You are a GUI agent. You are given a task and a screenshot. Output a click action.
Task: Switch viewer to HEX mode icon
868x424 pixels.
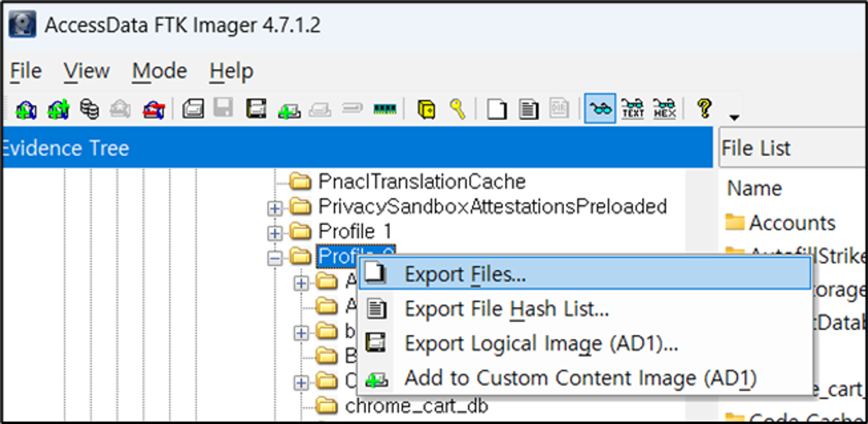click(664, 108)
